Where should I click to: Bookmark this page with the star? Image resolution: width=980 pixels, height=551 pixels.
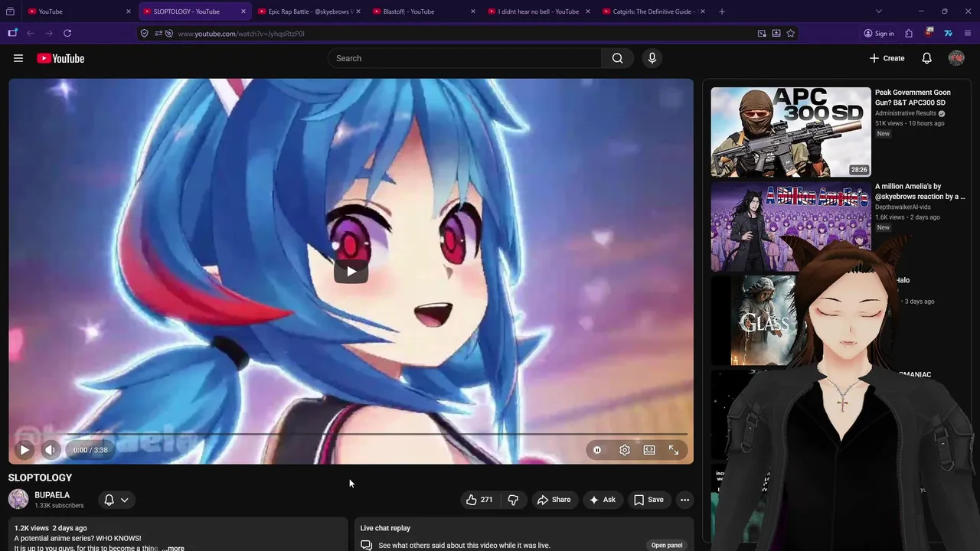click(x=791, y=34)
